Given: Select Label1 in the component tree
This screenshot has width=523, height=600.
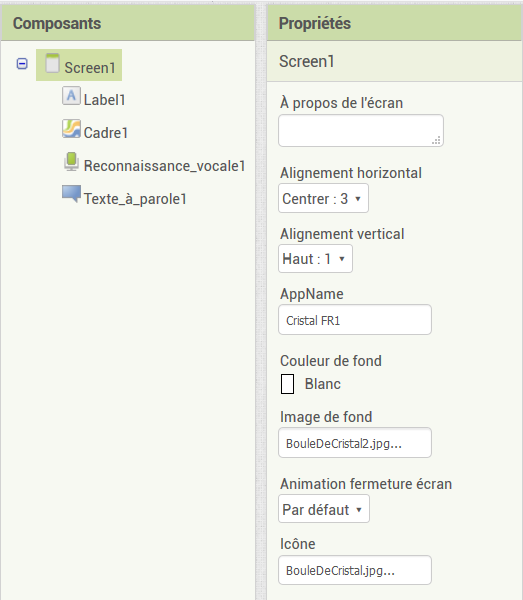Looking at the screenshot, I should point(104,100).
